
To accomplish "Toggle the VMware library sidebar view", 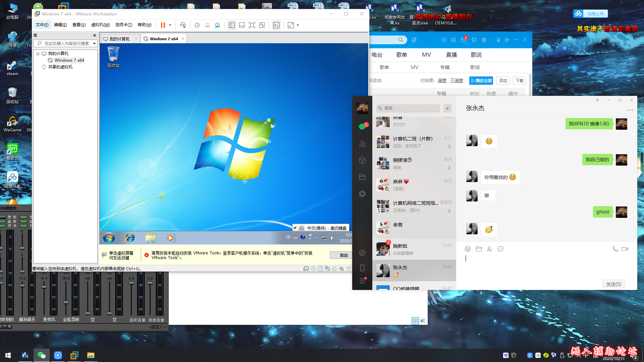I will coord(232,25).
